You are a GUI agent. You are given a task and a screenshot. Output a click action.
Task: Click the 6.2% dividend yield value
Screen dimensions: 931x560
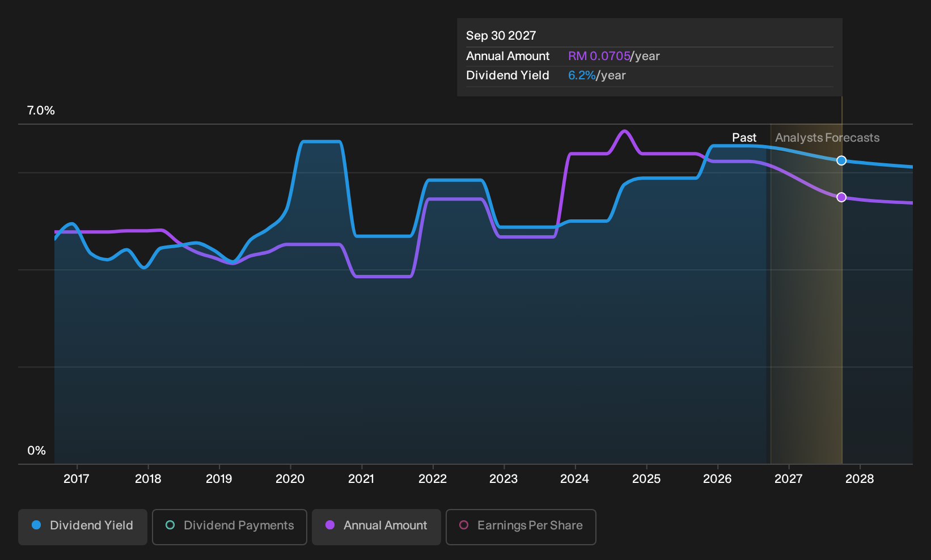point(582,75)
